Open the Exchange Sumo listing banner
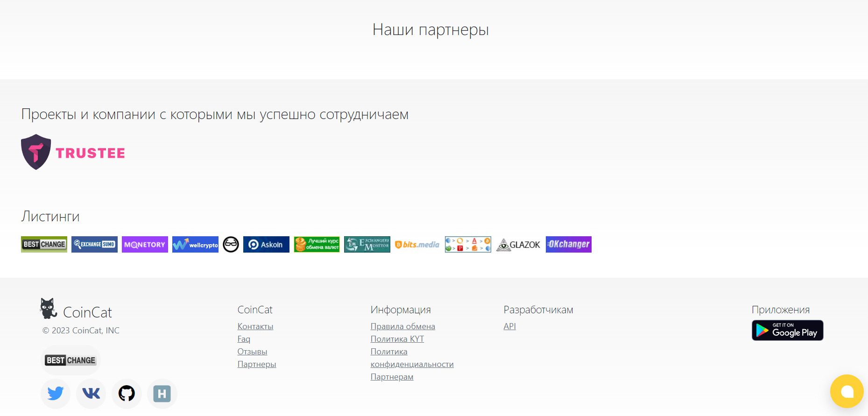 (94, 244)
